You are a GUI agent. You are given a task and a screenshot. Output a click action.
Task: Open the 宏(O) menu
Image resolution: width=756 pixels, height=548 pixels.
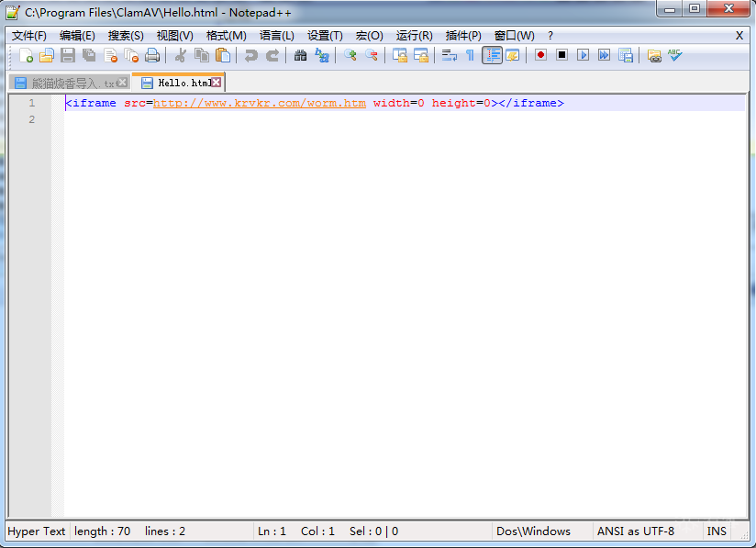[x=370, y=36]
